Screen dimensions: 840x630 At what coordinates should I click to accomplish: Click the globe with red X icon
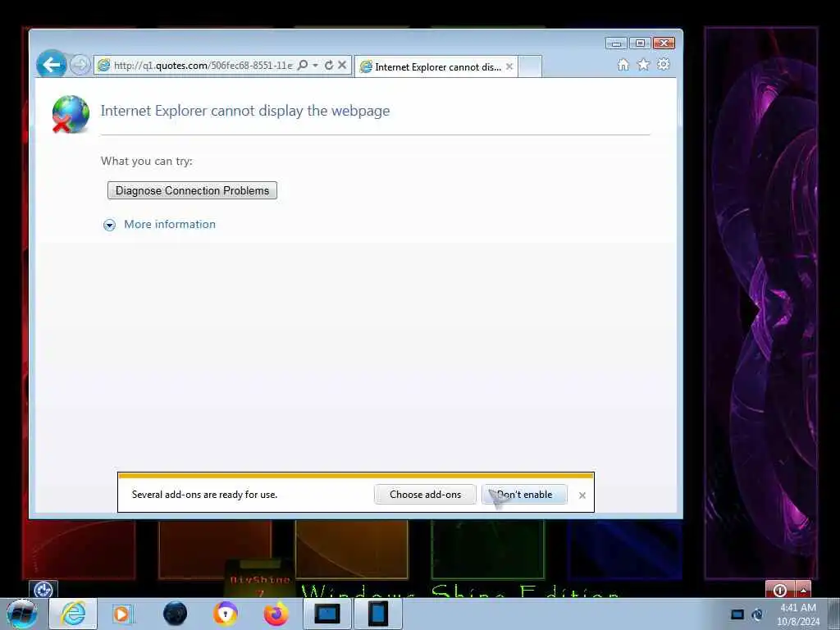(x=71, y=114)
